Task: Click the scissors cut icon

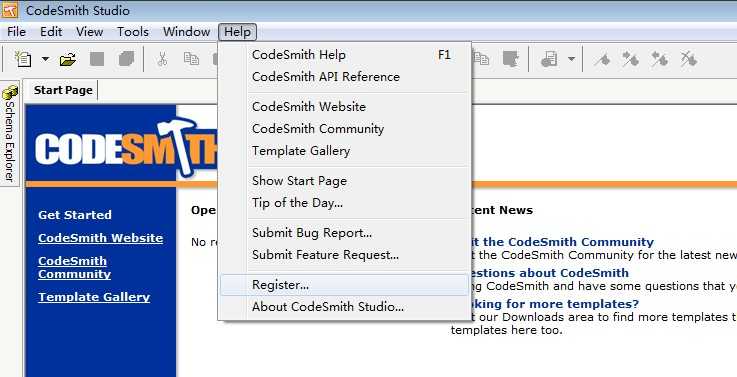Action: pyautogui.click(x=162, y=59)
